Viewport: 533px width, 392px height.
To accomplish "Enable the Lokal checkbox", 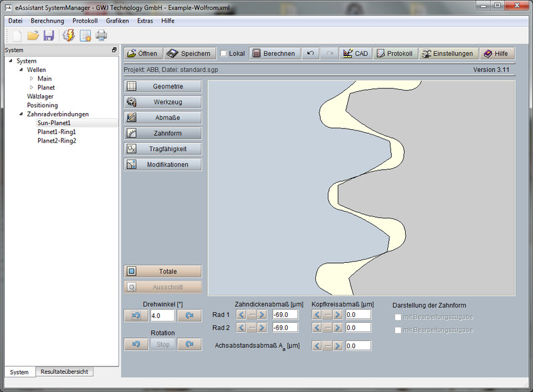I will [224, 53].
